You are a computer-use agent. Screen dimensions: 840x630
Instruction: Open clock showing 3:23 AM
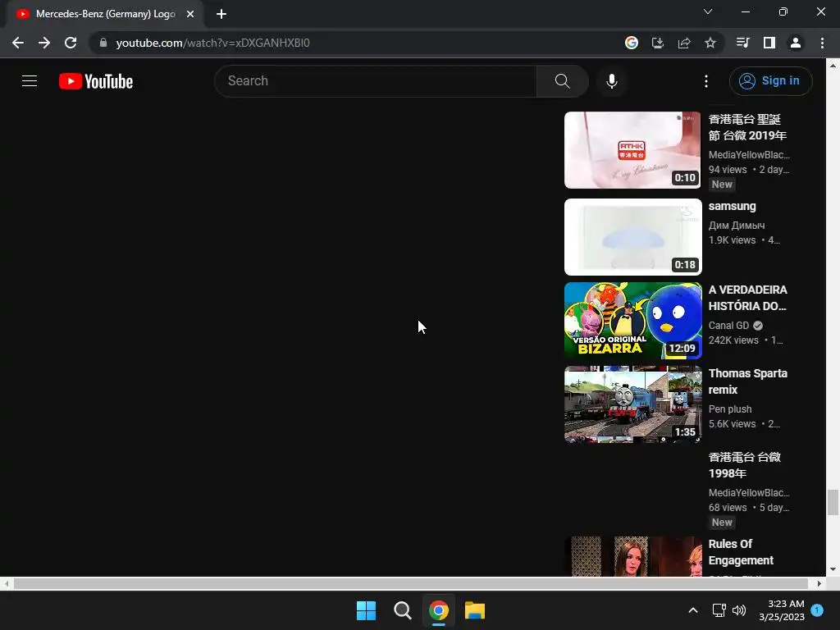[x=782, y=610]
